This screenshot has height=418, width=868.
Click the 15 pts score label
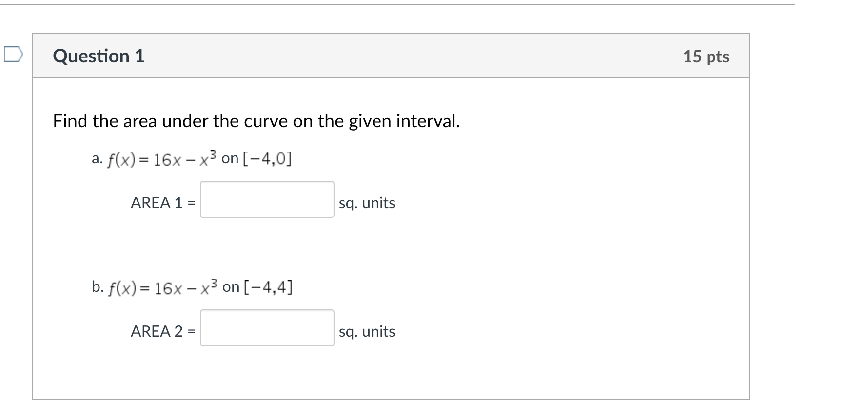[706, 57]
